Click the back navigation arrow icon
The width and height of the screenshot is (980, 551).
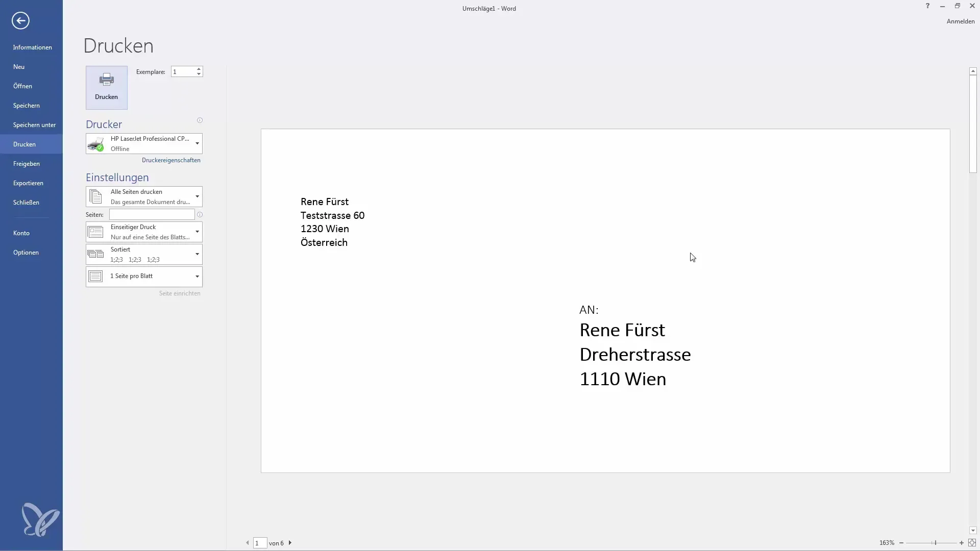click(20, 20)
